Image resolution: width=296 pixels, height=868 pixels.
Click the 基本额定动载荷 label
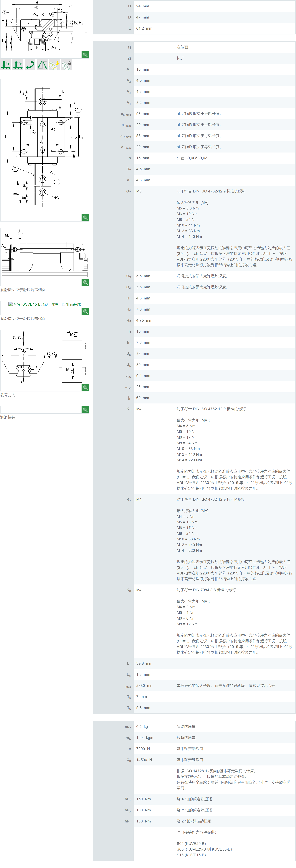tap(190, 749)
